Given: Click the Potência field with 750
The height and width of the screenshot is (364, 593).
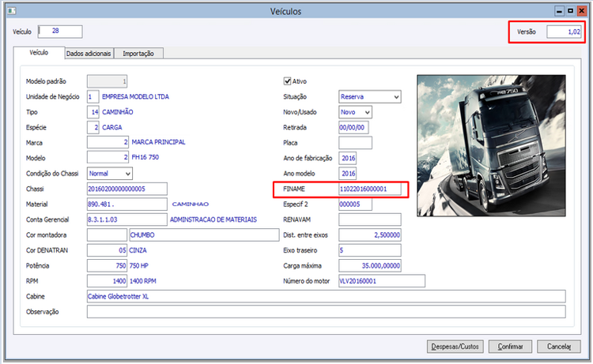Looking at the screenshot, I should point(107,266).
